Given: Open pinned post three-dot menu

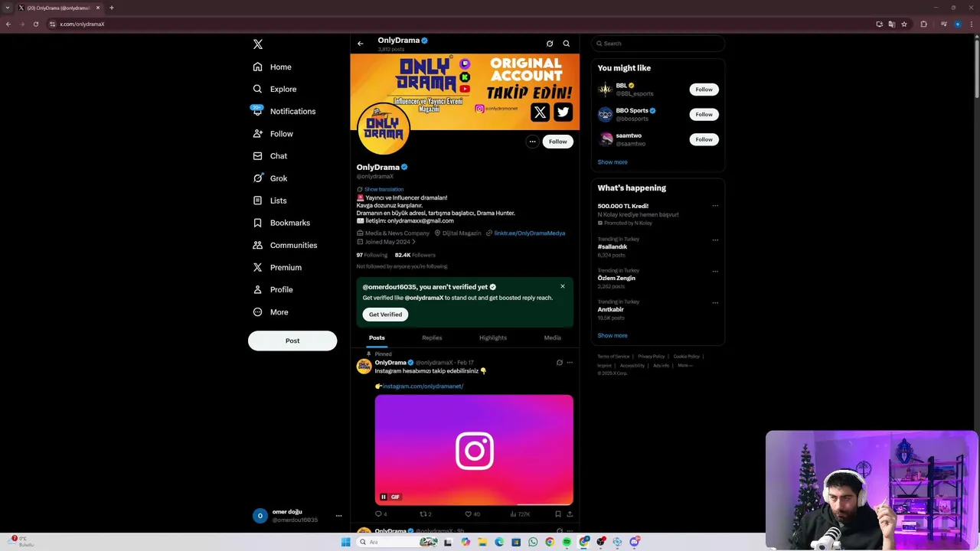Looking at the screenshot, I should coord(570,363).
